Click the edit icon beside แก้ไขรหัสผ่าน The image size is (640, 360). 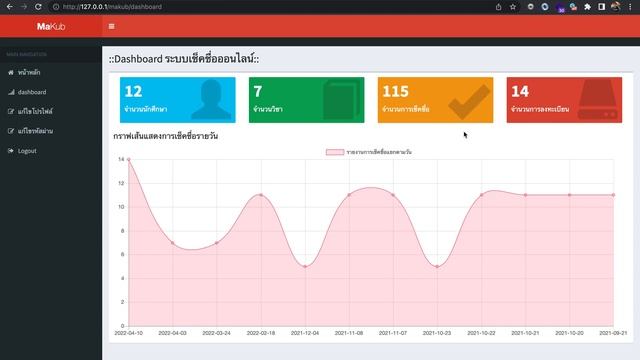click(11, 131)
